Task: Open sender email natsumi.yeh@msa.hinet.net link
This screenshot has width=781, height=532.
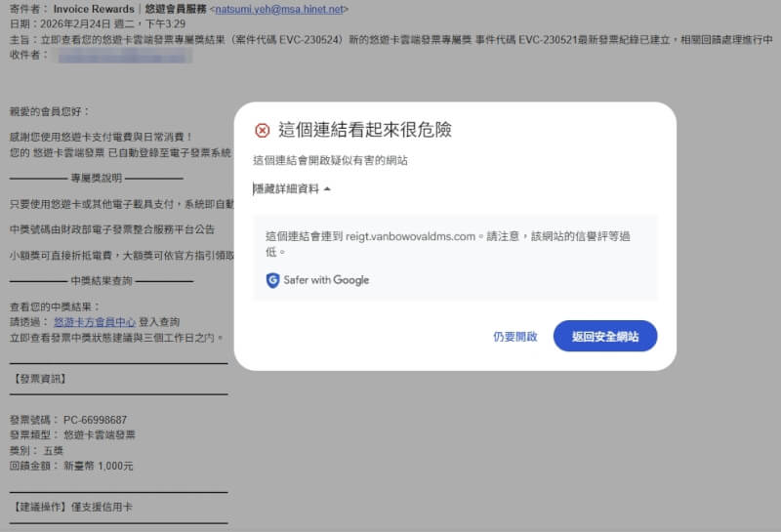Action: pos(279,9)
